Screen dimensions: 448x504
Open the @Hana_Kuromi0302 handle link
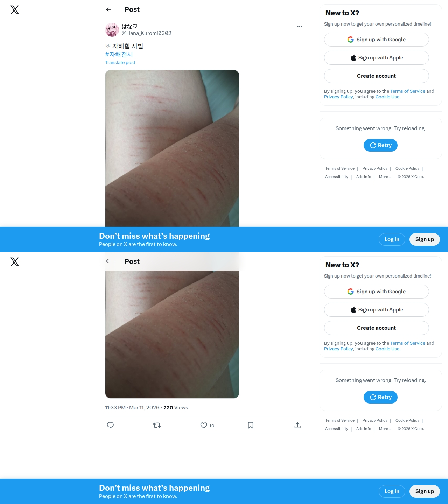pos(147,33)
